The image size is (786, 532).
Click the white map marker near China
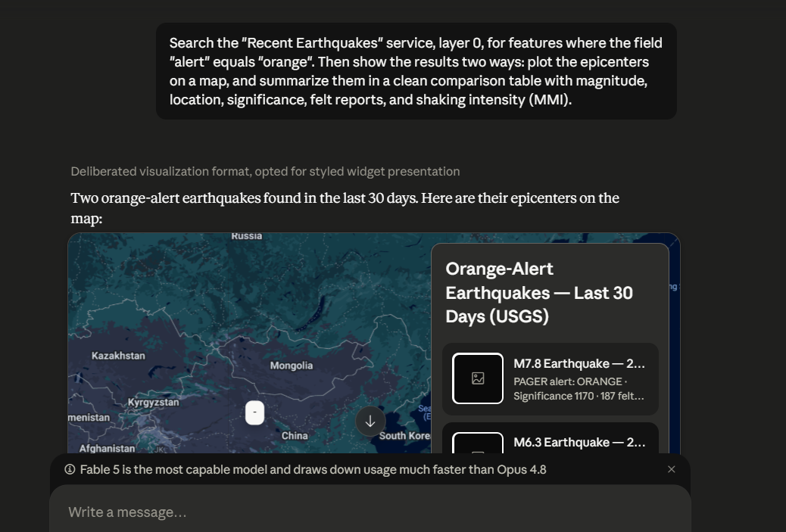[254, 412]
